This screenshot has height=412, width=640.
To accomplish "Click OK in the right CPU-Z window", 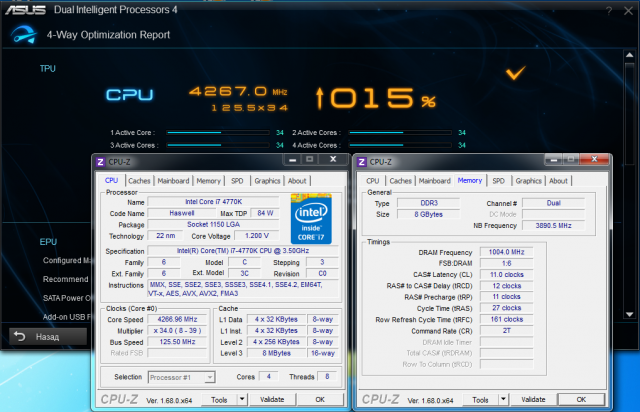I will click(x=581, y=399).
